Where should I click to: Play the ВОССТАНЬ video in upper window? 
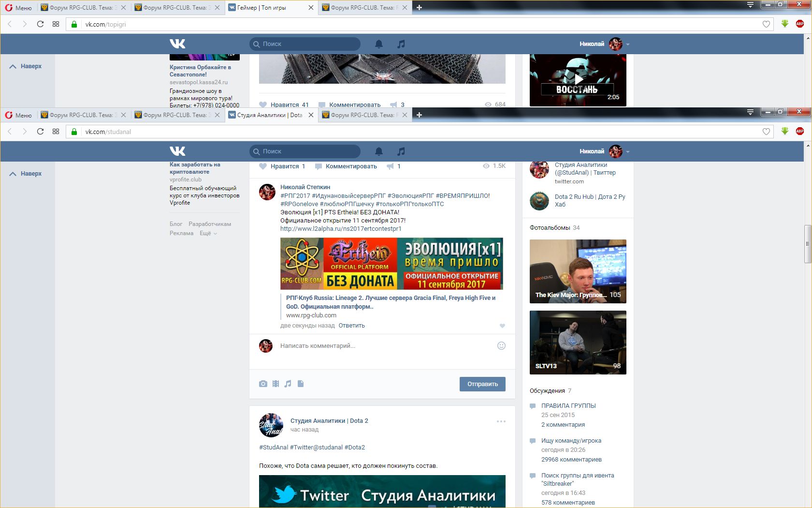tap(578, 80)
